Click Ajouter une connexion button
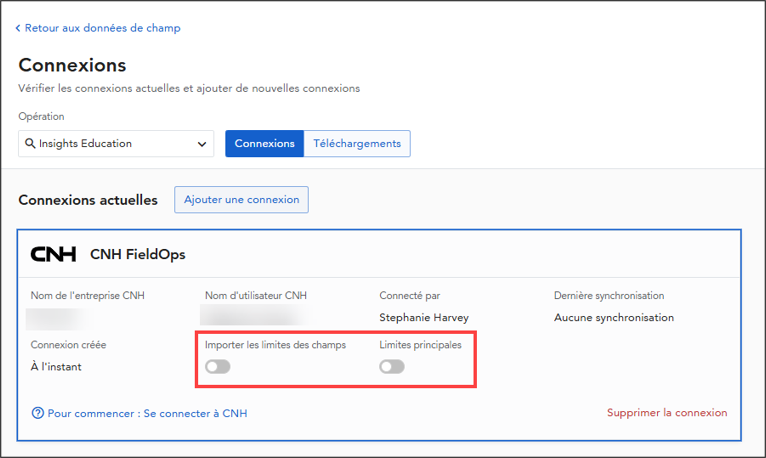The height and width of the screenshot is (458, 766). point(241,200)
